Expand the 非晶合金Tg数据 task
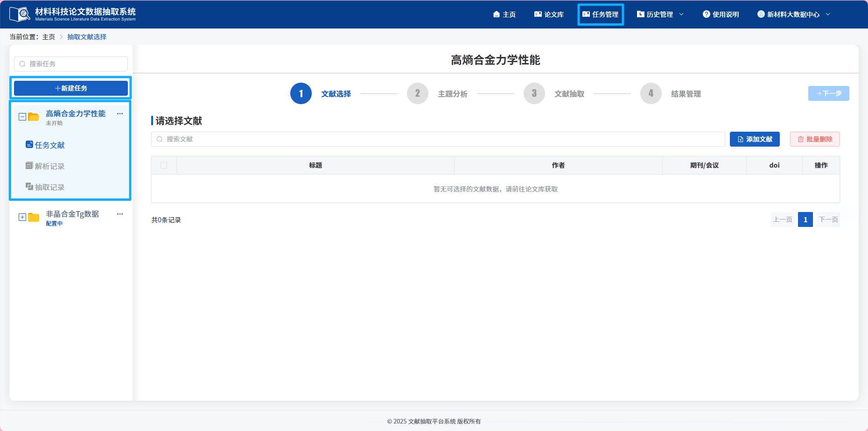 tap(22, 217)
